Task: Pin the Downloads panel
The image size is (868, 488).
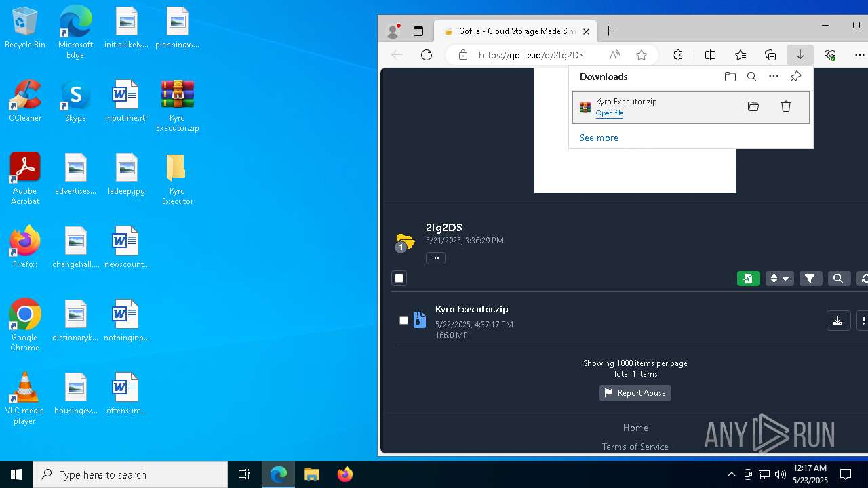Action: click(796, 77)
